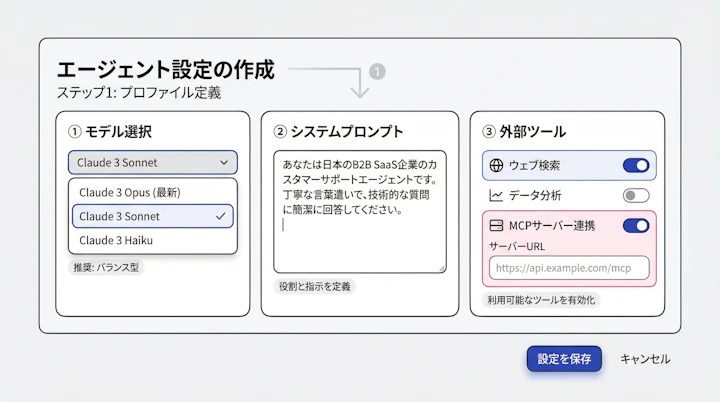The width and height of the screenshot is (720, 402).
Task: Enable the データ分析 toggle
Action: (636, 196)
